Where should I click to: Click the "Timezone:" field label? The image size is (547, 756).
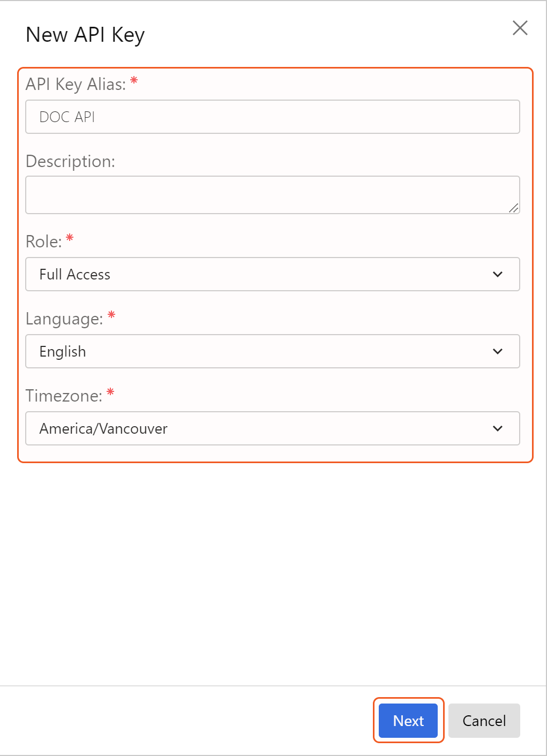click(x=63, y=396)
